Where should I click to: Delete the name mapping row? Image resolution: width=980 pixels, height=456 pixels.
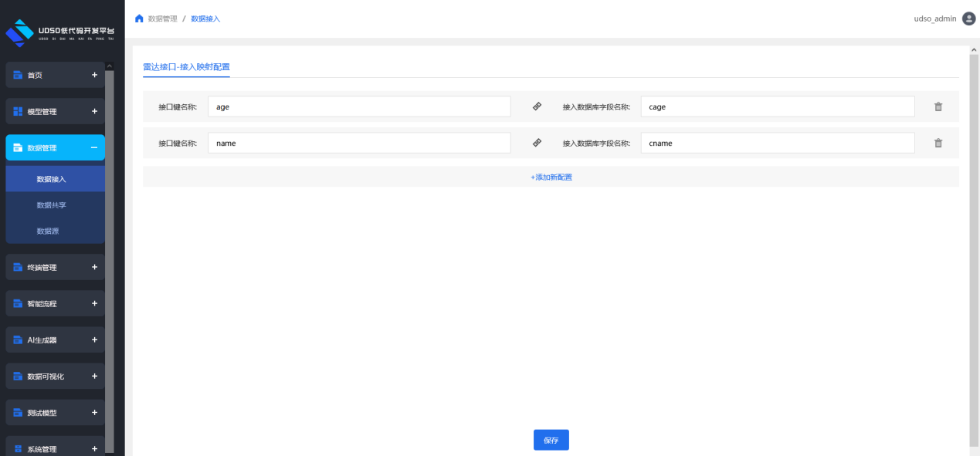tap(938, 143)
